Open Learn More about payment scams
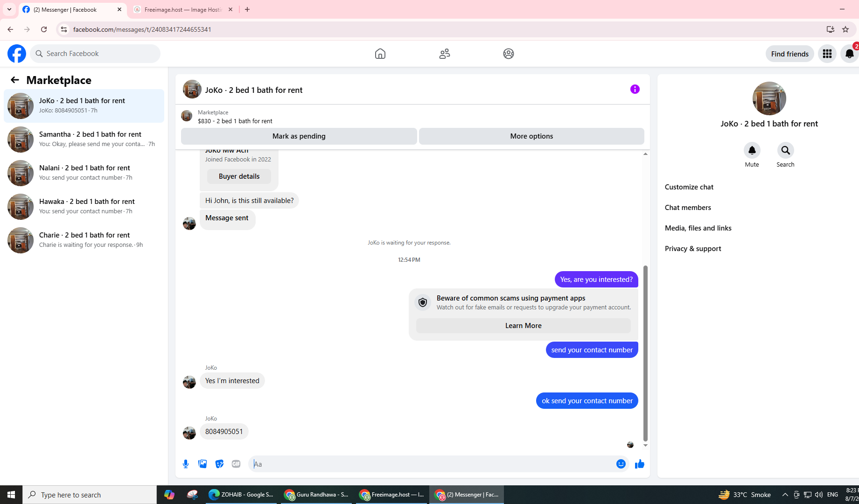 click(523, 326)
